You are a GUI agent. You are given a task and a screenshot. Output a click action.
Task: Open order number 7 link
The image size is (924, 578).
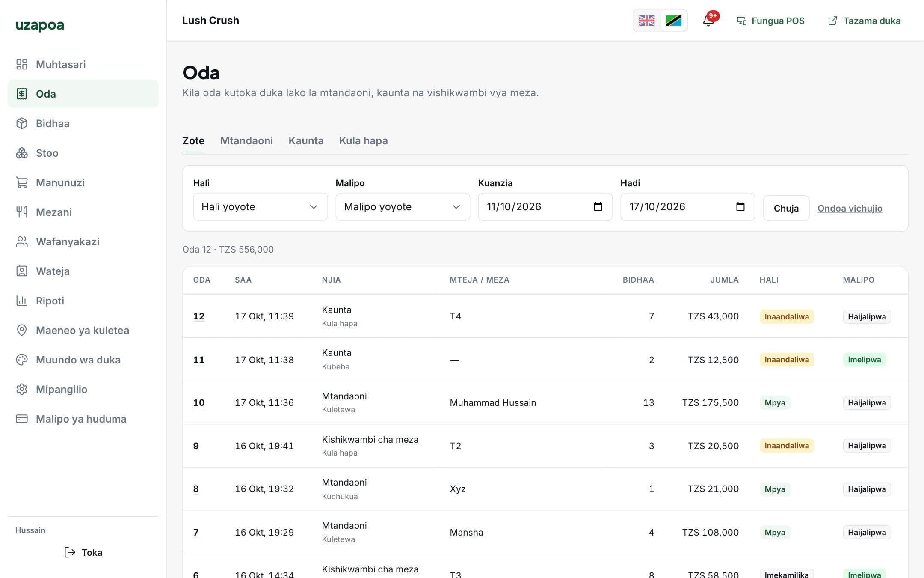(196, 533)
